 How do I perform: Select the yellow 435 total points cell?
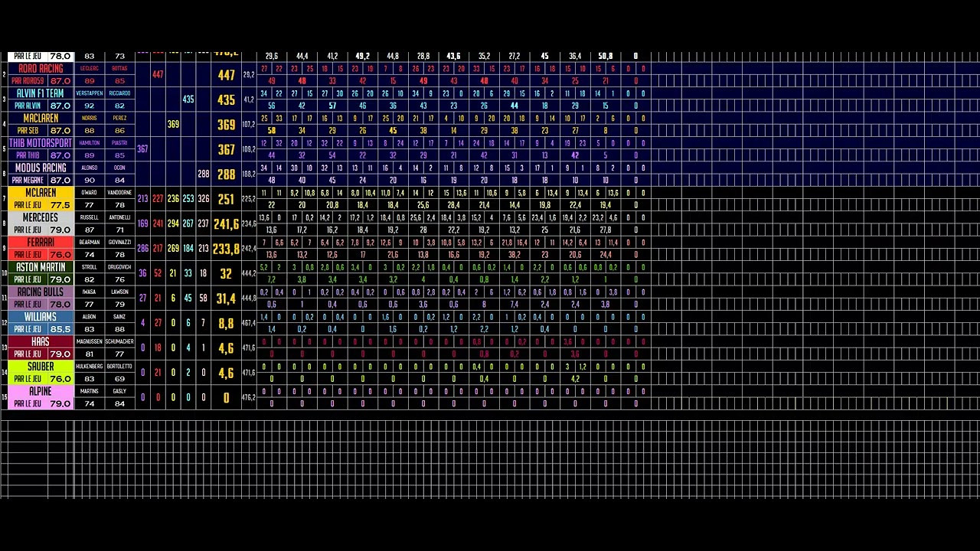click(226, 99)
